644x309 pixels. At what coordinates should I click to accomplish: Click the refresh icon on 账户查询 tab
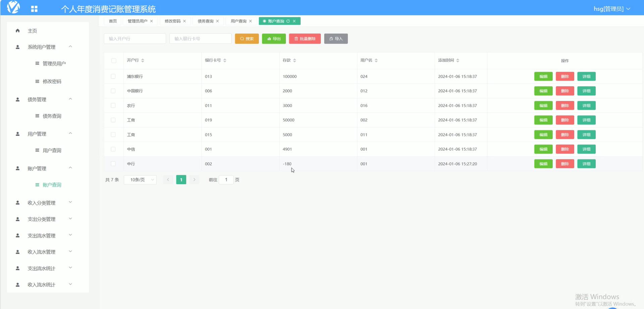(288, 21)
